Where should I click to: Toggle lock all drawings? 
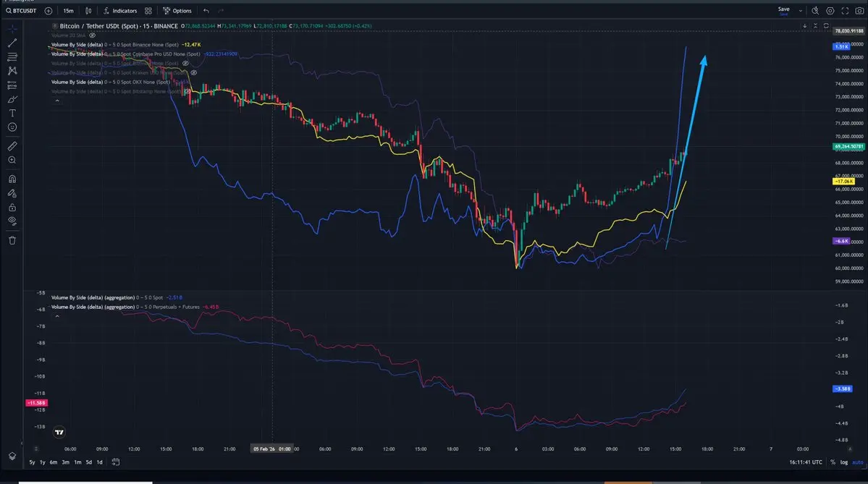click(12, 208)
